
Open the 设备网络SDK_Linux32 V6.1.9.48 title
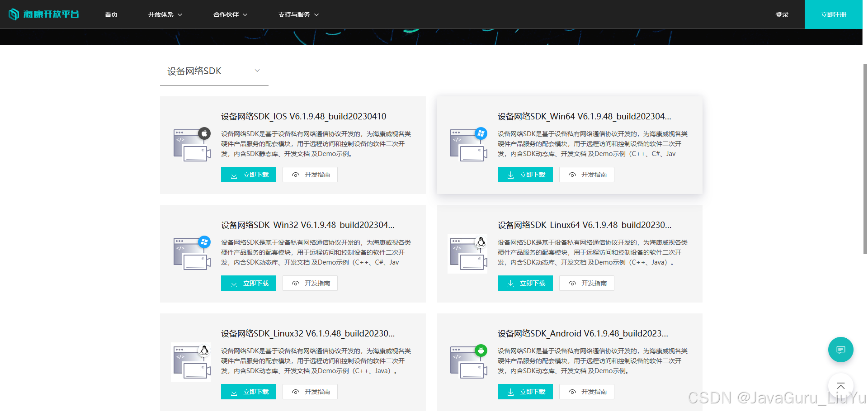click(x=308, y=333)
